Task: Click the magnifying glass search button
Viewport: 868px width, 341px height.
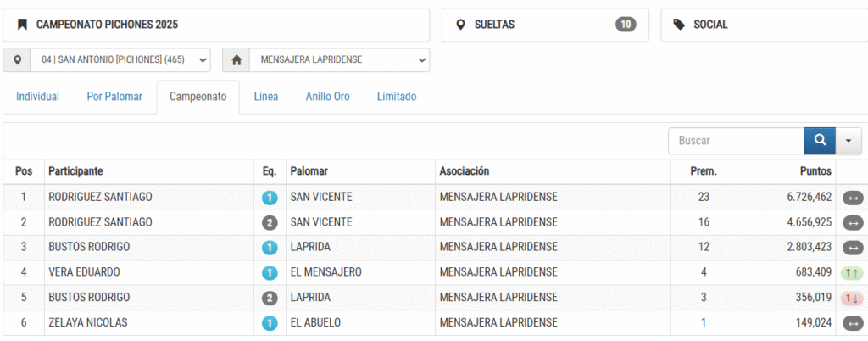Action: point(820,141)
